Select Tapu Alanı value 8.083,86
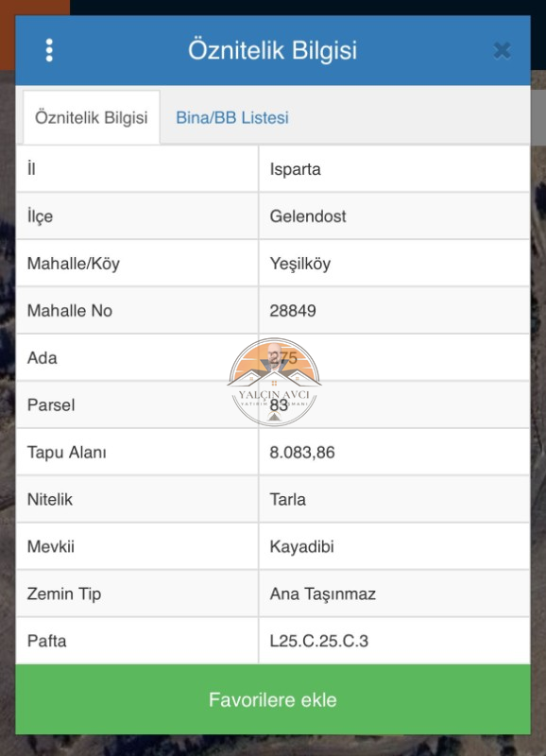Screen dimensions: 546x756 (302, 453)
